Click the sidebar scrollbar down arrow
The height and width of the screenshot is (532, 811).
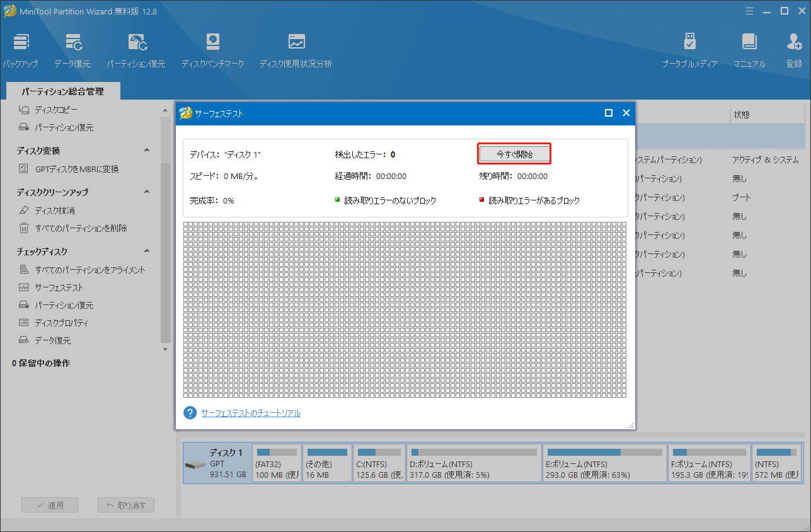tap(166, 349)
